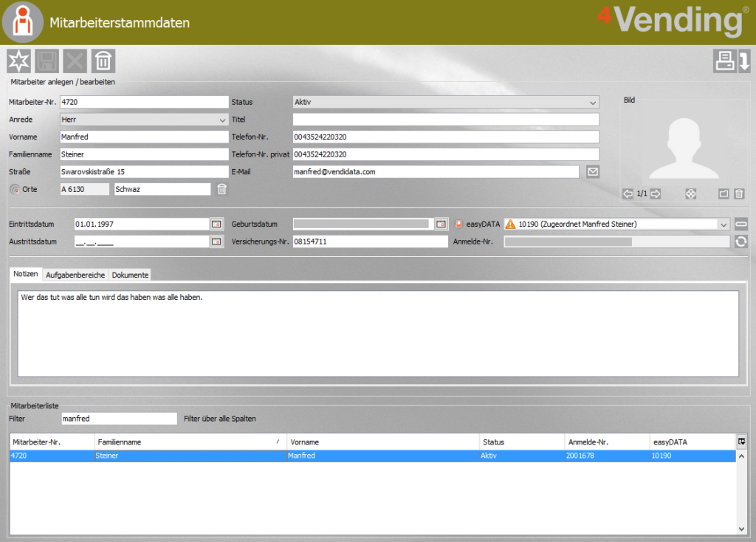
Task: Delete the employee picture via trash icon
Action: click(x=739, y=194)
